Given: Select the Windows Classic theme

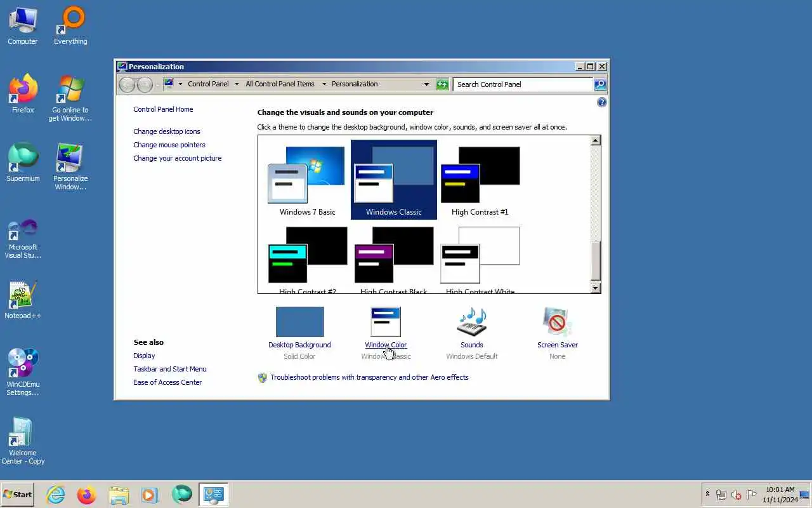Looking at the screenshot, I should [x=394, y=180].
